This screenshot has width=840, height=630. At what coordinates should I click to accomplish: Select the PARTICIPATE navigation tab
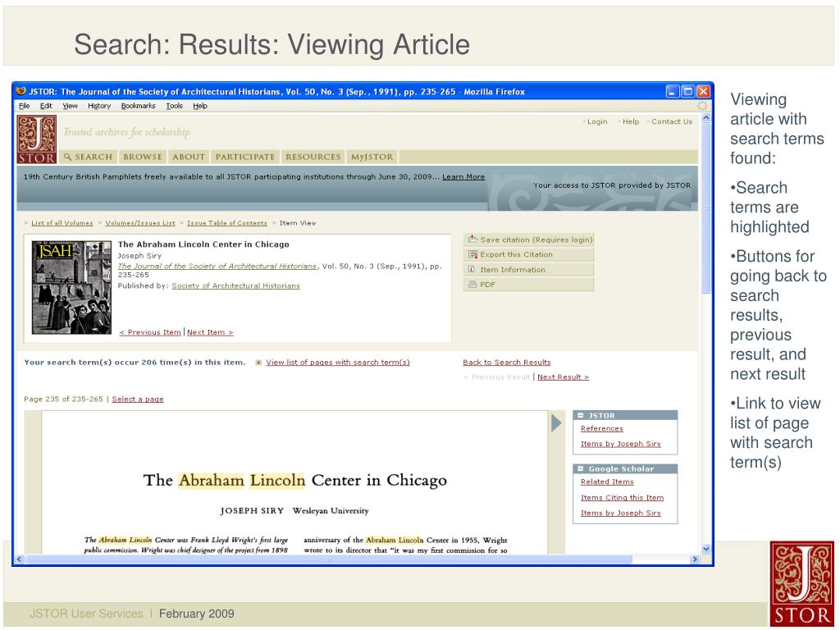coord(244,157)
